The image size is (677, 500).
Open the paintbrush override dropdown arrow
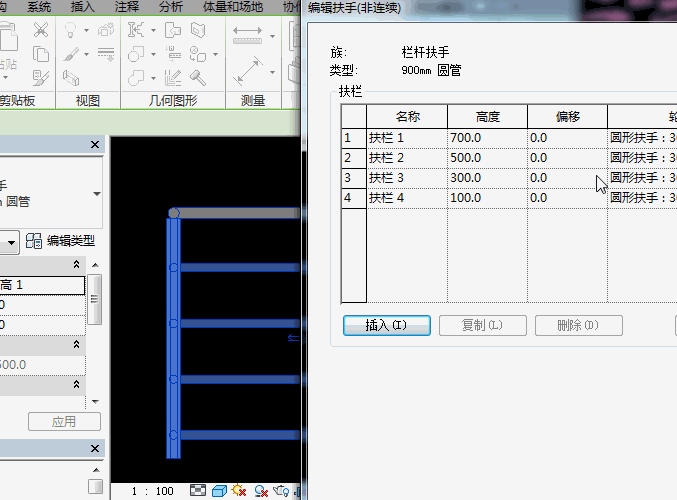(86, 54)
